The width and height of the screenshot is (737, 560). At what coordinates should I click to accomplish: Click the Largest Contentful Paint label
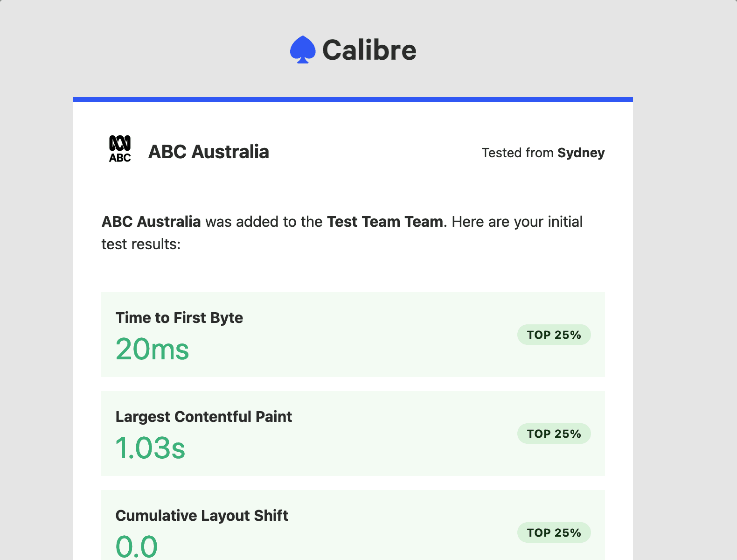[x=203, y=417]
